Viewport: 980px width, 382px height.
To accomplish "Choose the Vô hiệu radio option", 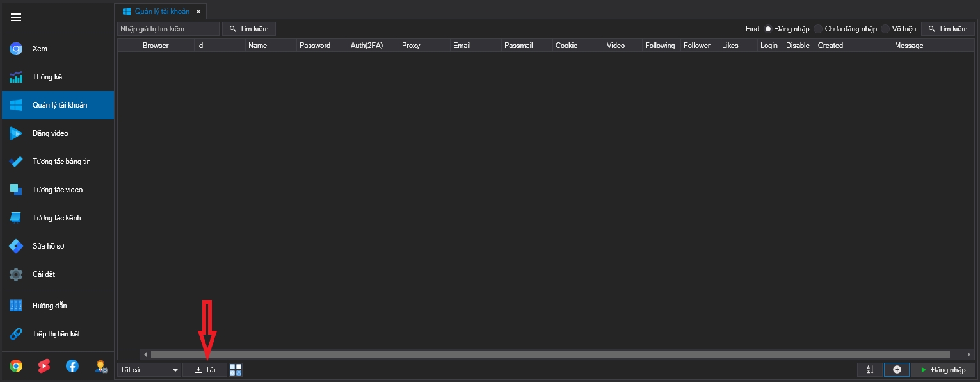I will [x=885, y=29].
